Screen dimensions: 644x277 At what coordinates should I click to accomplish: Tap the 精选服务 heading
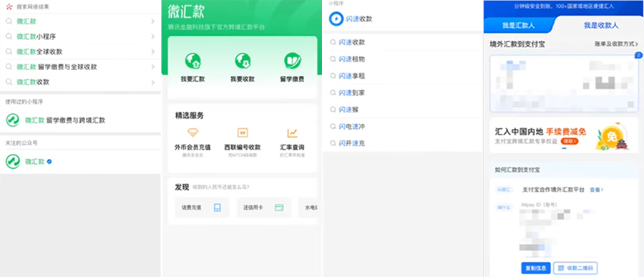tap(190, 115)
